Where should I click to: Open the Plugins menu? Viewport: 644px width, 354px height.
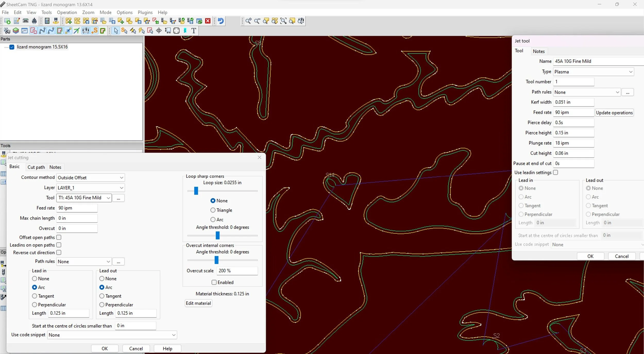click(x=145, y=12)
